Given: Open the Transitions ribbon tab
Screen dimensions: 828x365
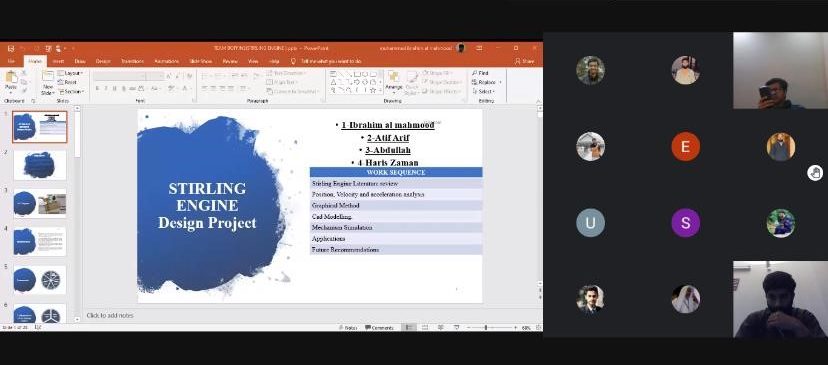Looking at the screenshot, I should point(132,61).
